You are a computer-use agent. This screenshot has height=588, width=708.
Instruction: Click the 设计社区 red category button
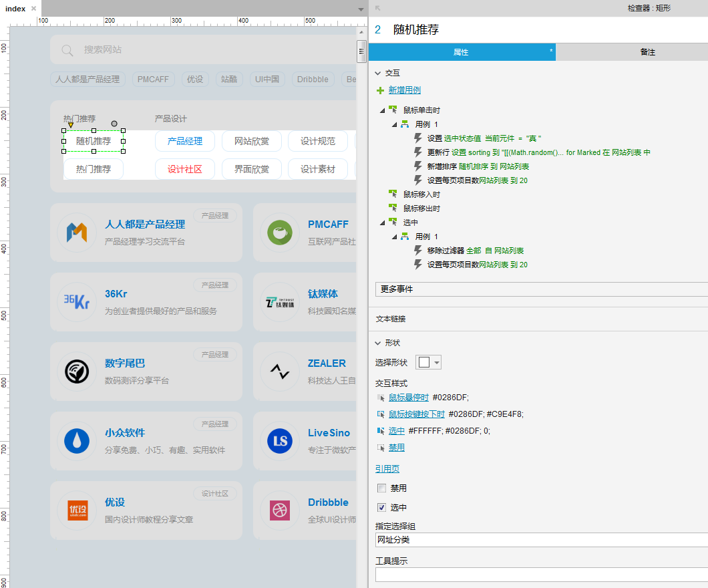point(184,169)
